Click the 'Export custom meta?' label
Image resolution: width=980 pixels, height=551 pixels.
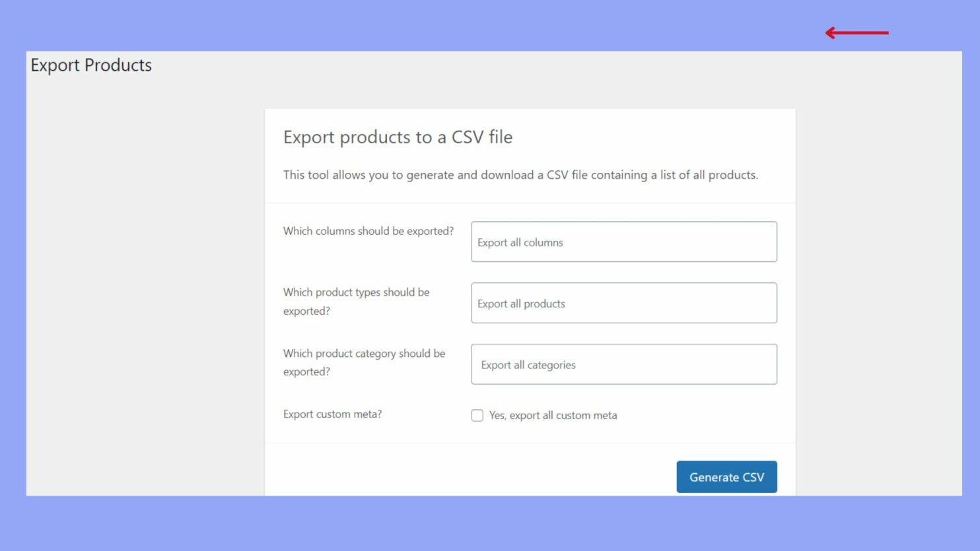coord(333,414)
